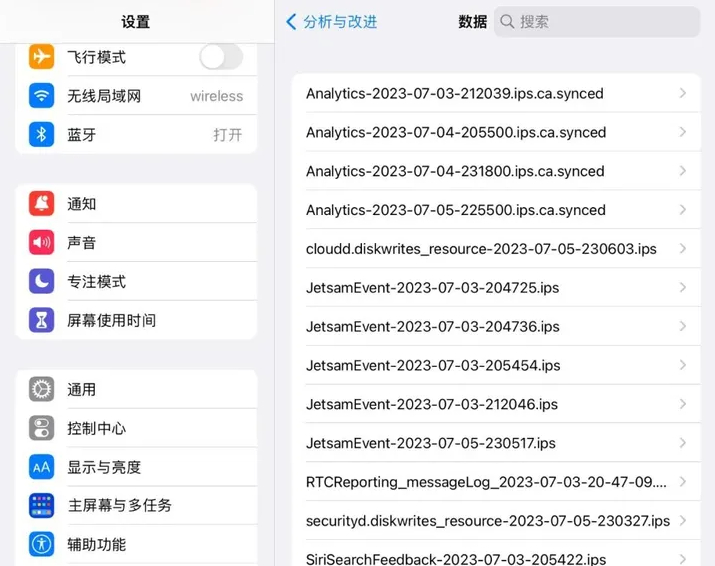Expand the JetsamEvent-2023-07-05-230517 row chevron

click(x=683, y=443)
